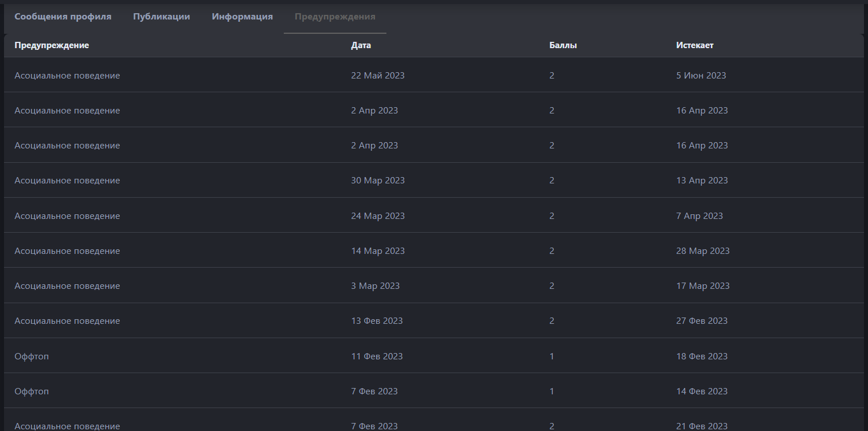Screen dimensions: 868x431
Task: Open Асоциальное поведение warning dated 30 Мар 2023
Action: [67, 181]
